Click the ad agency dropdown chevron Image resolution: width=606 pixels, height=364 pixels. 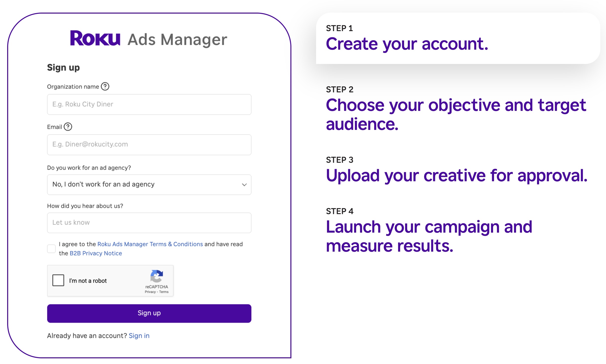coord(244,185)
